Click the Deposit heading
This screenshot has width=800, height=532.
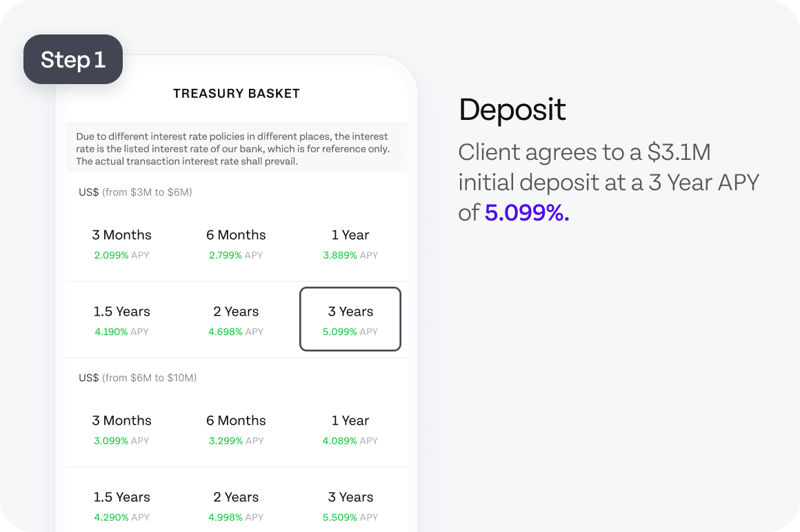tap(512, 110)
